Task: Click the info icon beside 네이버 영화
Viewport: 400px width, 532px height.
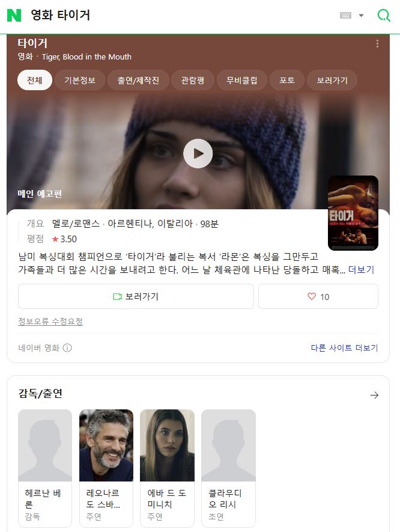Action: (67, 348)
